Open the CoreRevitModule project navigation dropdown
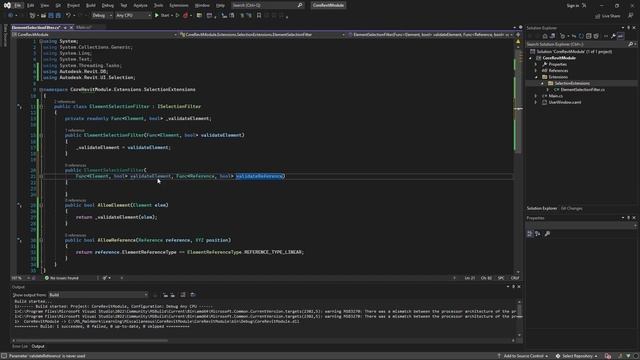 point(95,35)
